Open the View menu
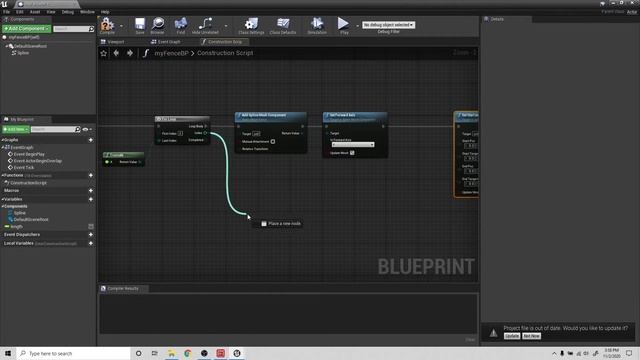This screenshot has height=360, width=640. pyautogui.click(x=51, y=12)
